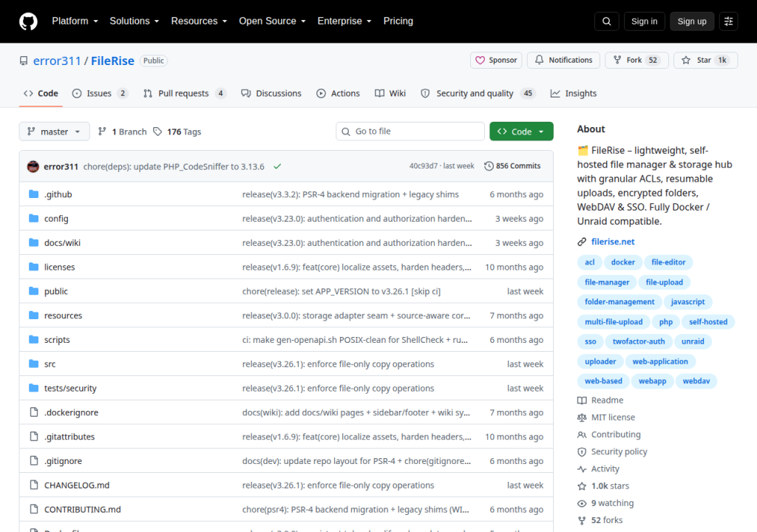Expand the Enterprise menu
Image resolution: width=757 pixels, height=532 pixels.
pos(344,21)
